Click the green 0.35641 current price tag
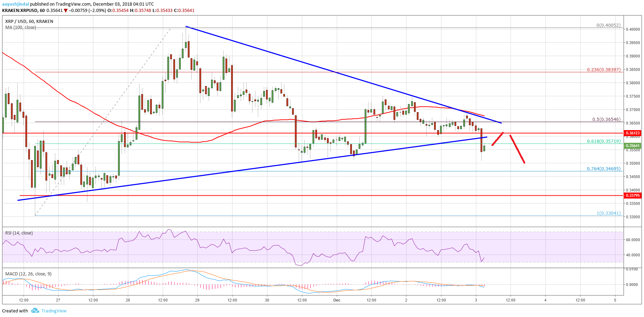This screenshot has height=317, width=644. tap(632, 146)
